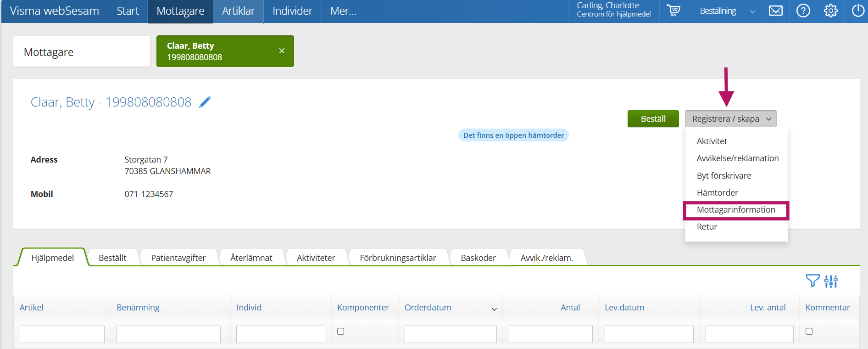868x349 pixels.
Task: Open the shopping cart icon
Action: [673, 11]
